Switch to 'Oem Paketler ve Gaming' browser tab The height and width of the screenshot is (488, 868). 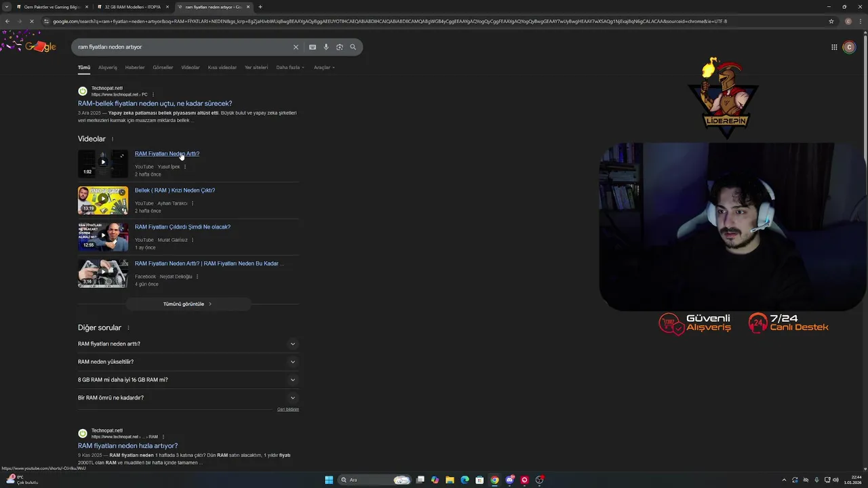click(x=53, y=7)
